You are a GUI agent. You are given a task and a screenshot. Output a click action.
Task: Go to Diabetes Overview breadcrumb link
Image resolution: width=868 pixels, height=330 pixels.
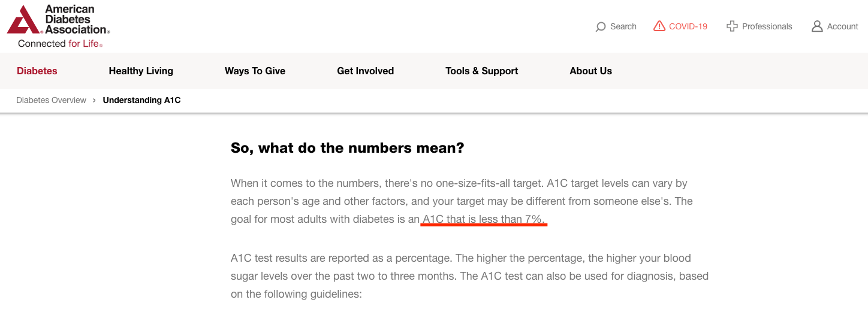click(51, 100)
